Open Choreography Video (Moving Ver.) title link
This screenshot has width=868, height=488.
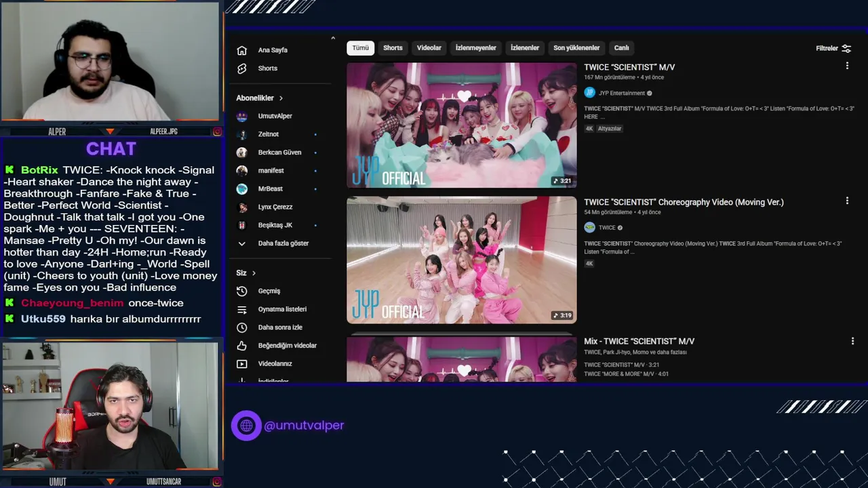684,202
